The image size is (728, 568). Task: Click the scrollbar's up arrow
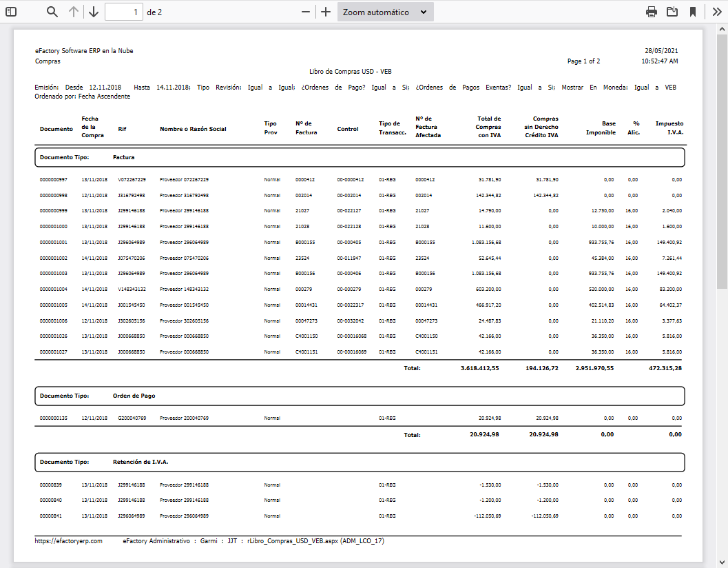[722, 30]
